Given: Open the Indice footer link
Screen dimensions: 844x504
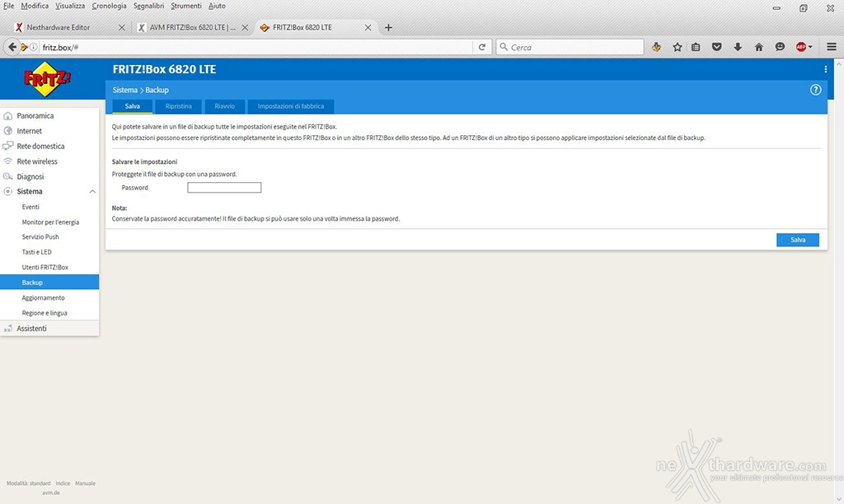Looking at the screenshot, I should coord(63,483).
